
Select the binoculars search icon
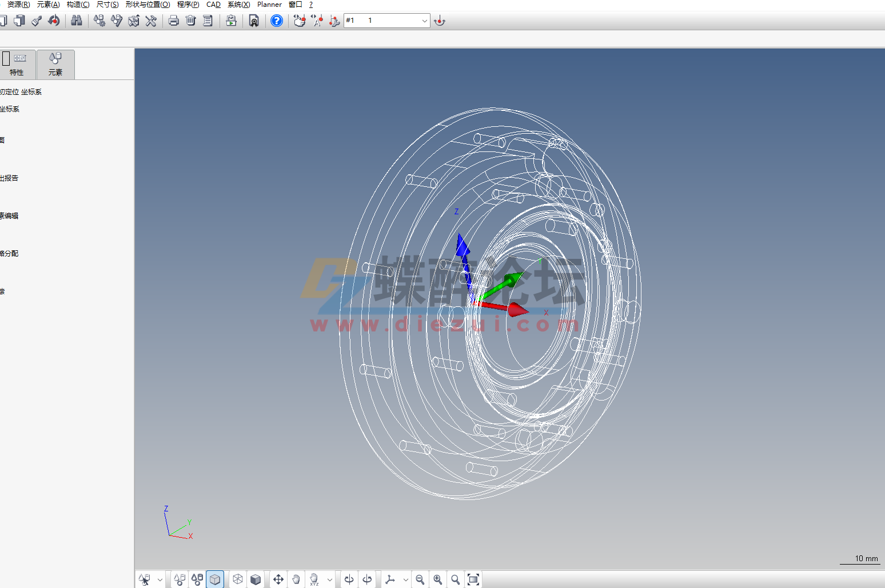click(77, 20)
